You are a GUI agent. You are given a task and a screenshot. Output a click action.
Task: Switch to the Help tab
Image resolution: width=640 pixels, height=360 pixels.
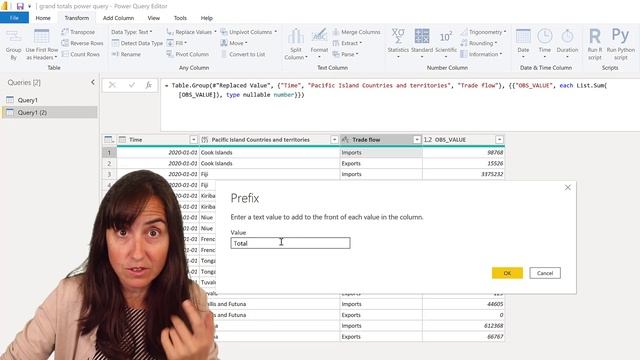(207, 18)
